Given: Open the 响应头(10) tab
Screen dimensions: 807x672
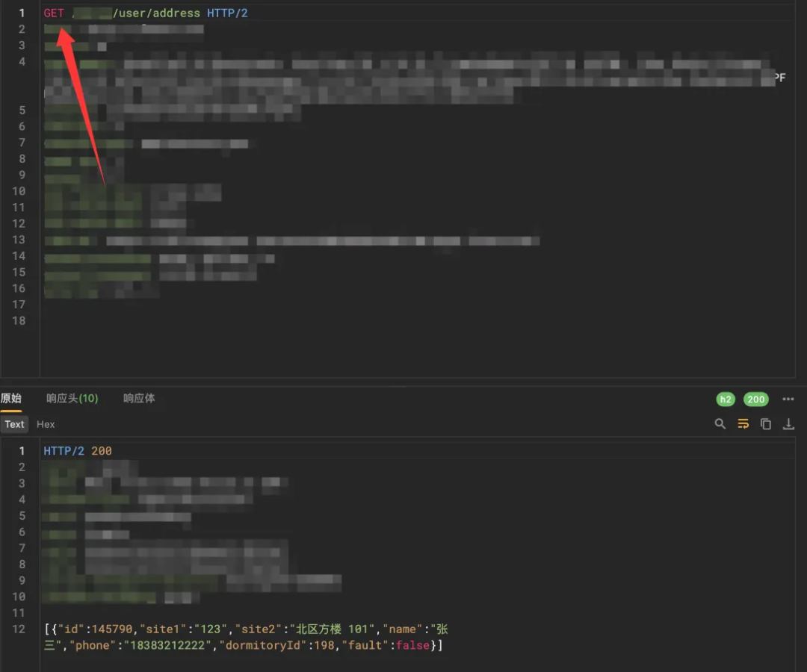Looking at the screenshot, I should 72,399.
